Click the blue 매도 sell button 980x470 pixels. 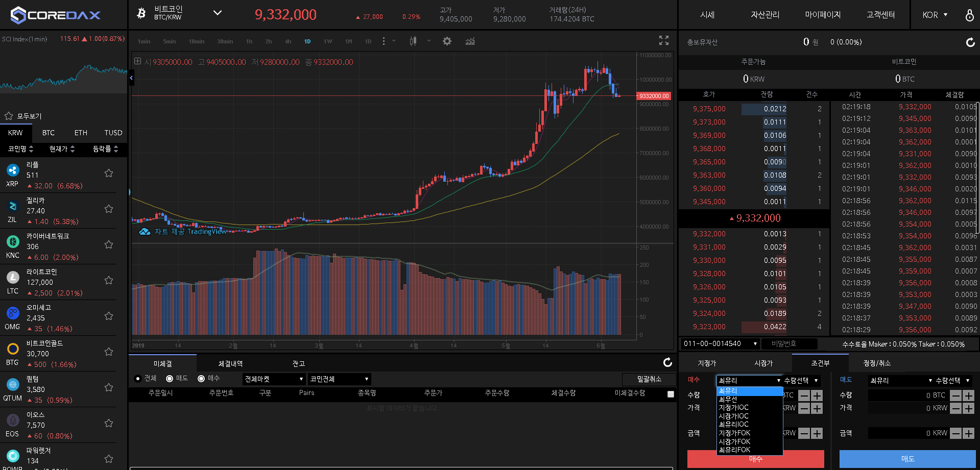pos(907,459)
